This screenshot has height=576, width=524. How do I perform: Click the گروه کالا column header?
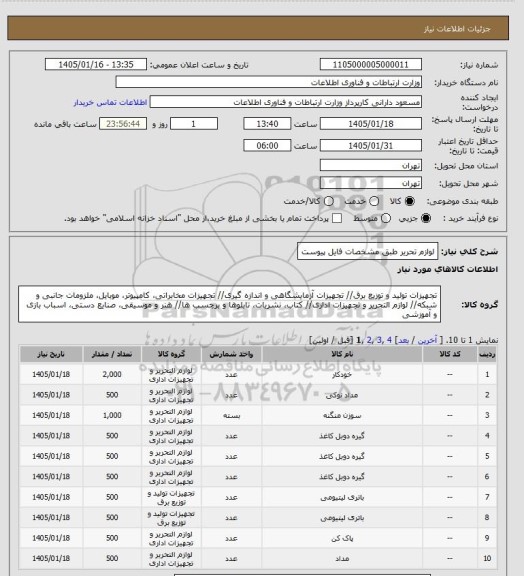tap(171, 354)
